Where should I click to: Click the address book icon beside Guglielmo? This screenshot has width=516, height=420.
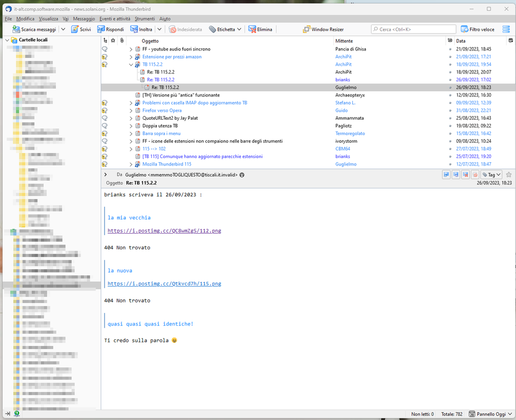tap(242, 175)
